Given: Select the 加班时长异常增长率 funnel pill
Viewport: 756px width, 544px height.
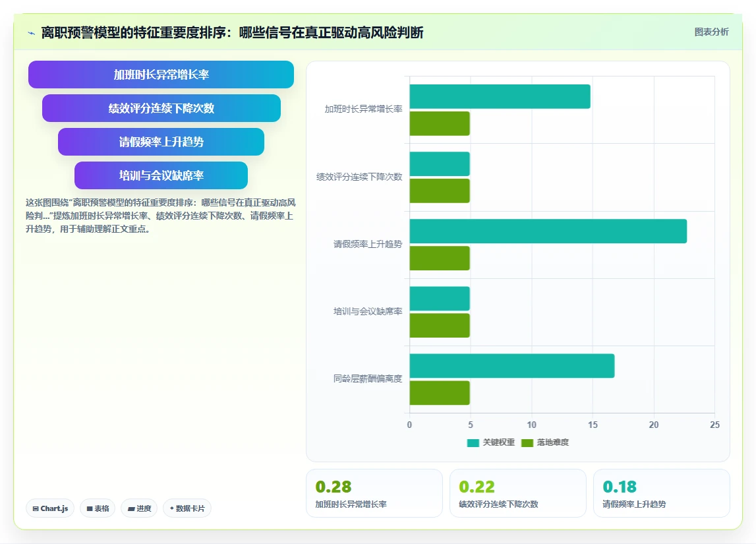Looking at the screenshot, I should tap(161, 75).
